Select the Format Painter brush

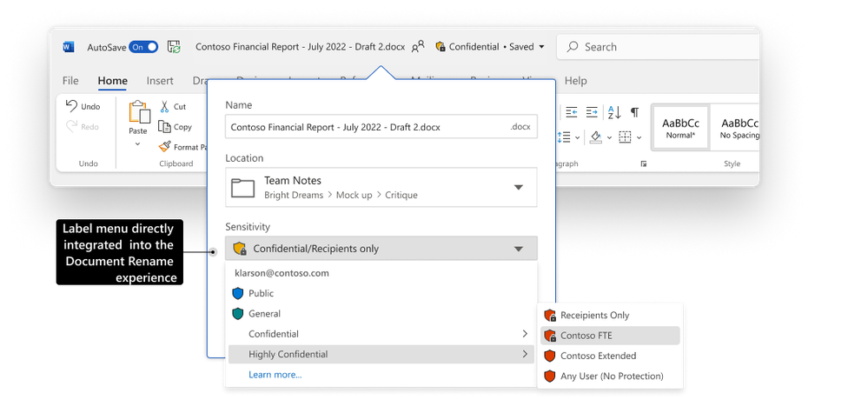(x=164, y=147)
